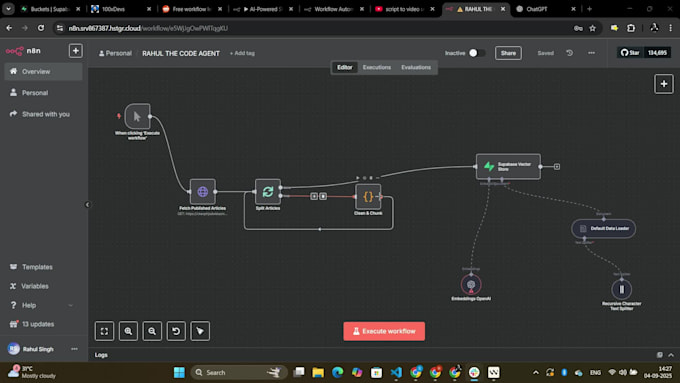Open the Personal sidebar item
Screen dimensions: 680x383
pos(43,92)
